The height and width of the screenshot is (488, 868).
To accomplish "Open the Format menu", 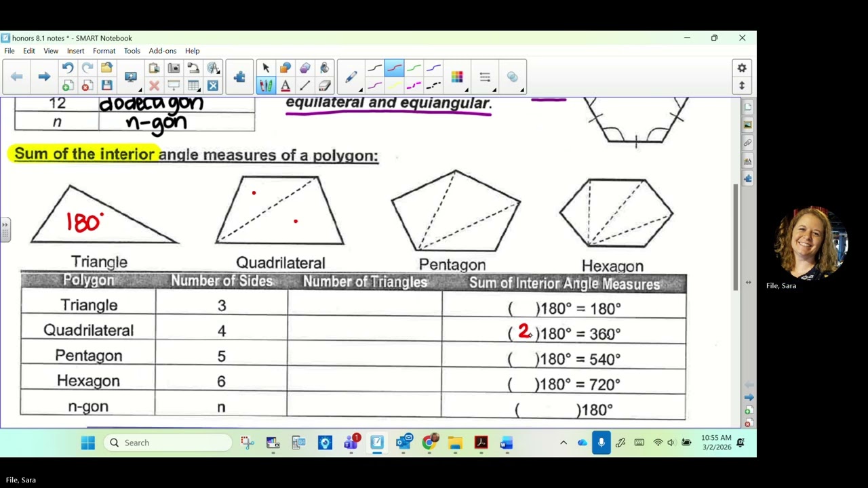I will click(x=104, y=51).
